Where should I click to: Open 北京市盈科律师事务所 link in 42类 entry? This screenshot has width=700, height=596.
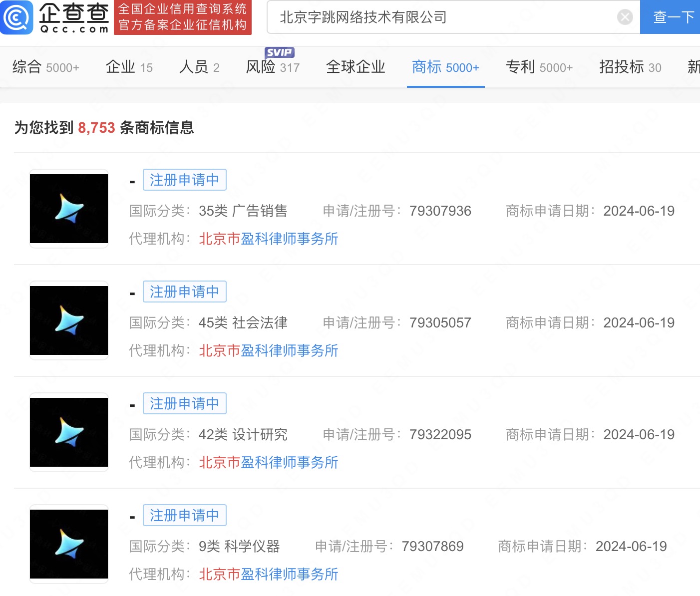tap(269, 462)
